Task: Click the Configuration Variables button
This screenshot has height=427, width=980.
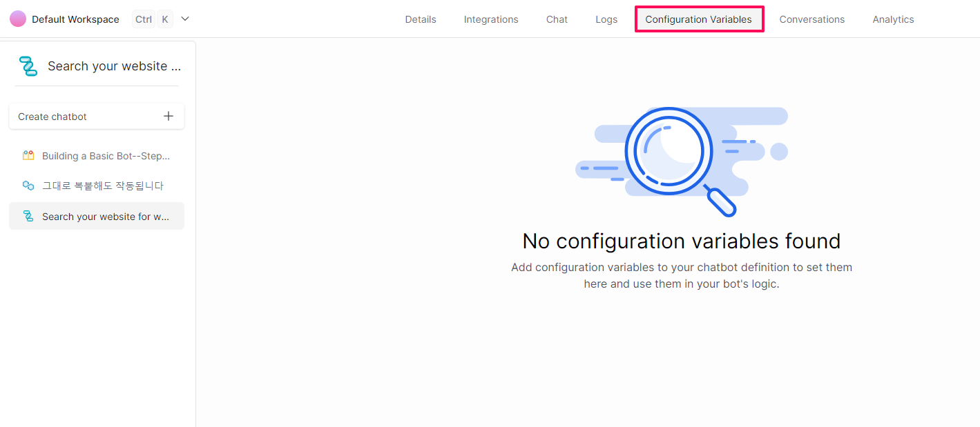Action: pyautogui.click(x=699, y=19)
